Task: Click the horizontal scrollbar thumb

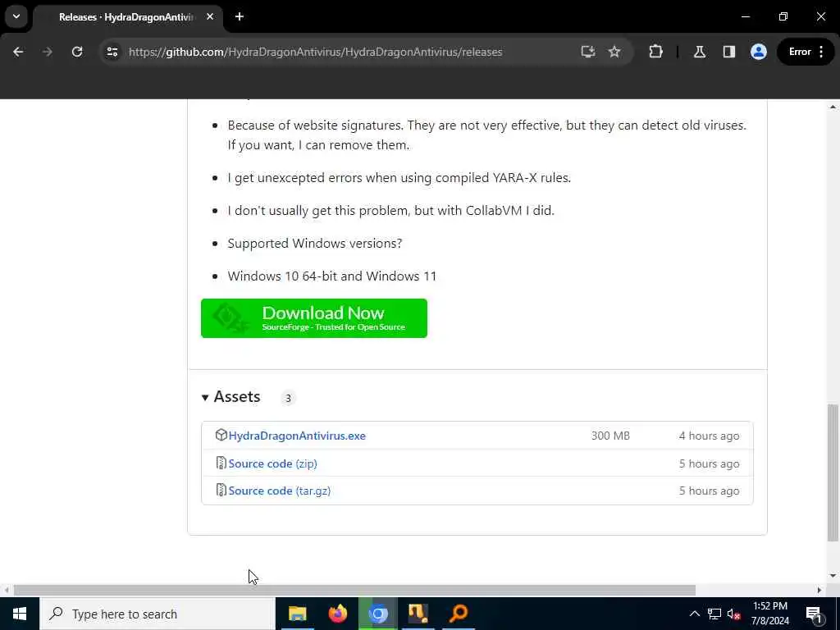Action: coord(354,591)
